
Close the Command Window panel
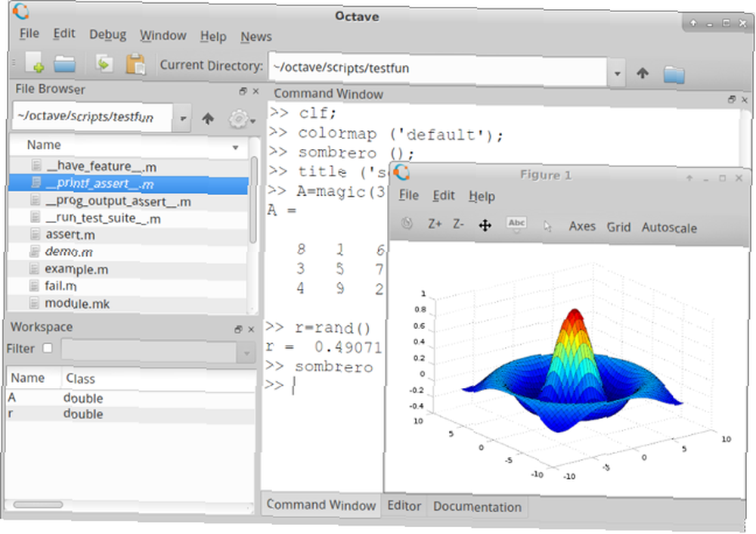click(745, 100)
